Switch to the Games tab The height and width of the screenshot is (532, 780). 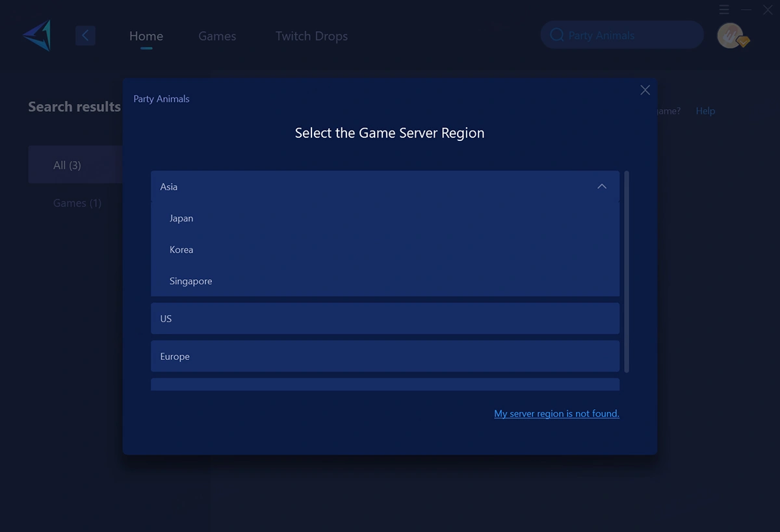point(217,36)
